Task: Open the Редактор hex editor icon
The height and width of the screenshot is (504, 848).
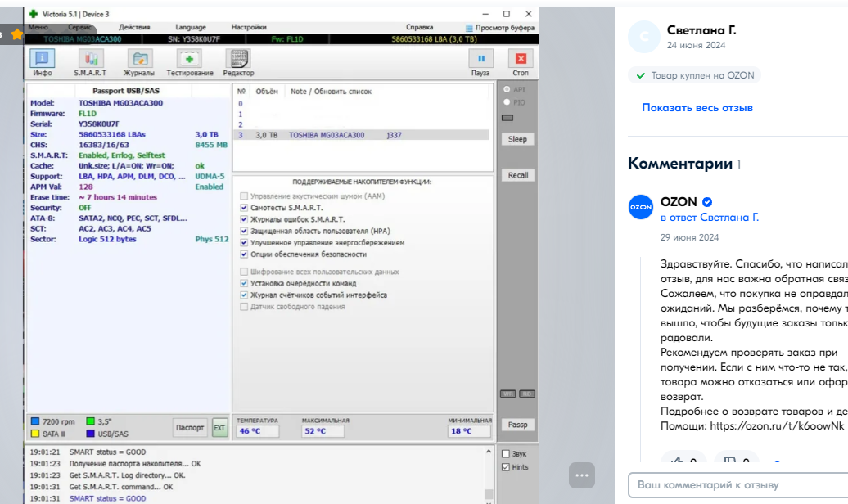Action: pos(238,61)
